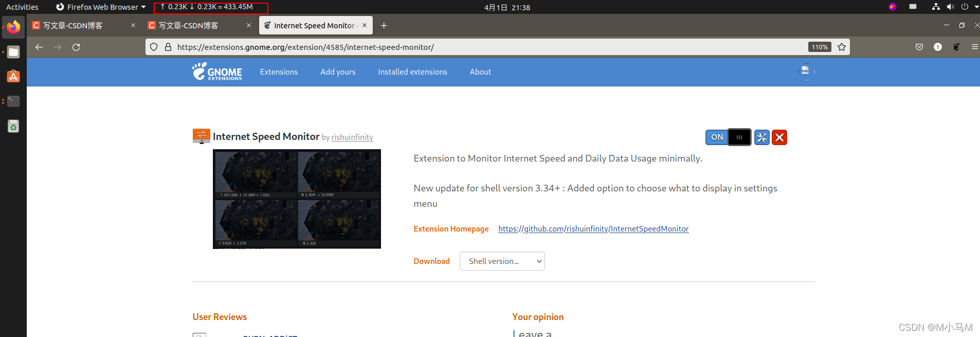
Task: Click the Internet Speed Monitor title
Action: [266, 136]
